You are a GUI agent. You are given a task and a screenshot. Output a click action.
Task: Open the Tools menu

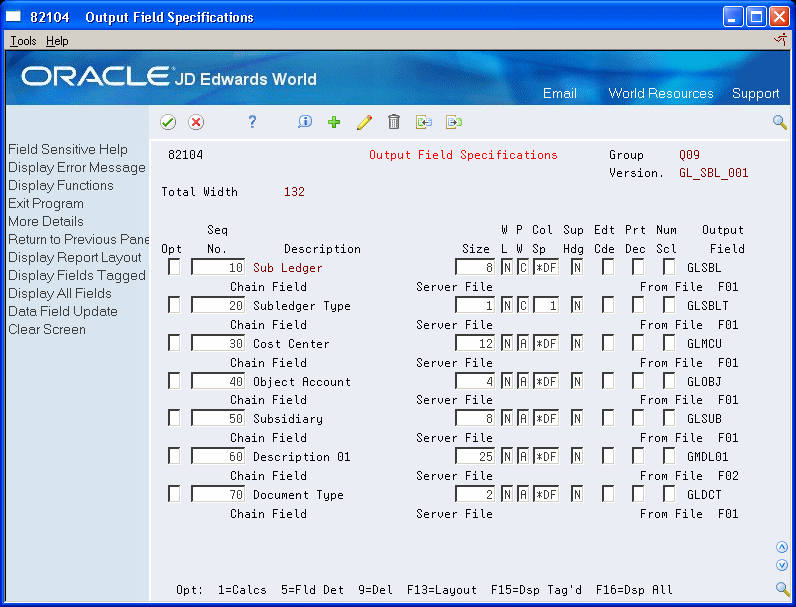coord(23,41)
